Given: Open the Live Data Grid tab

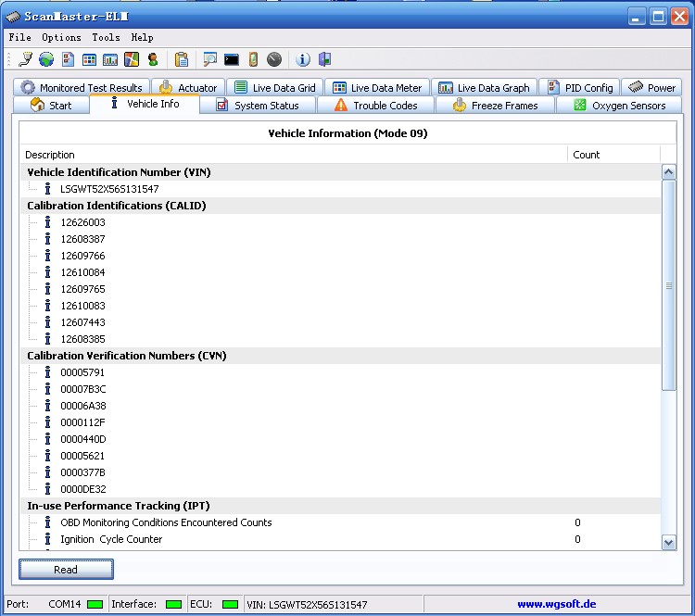Looking at the screenshot, I should [x=275, y=88].
